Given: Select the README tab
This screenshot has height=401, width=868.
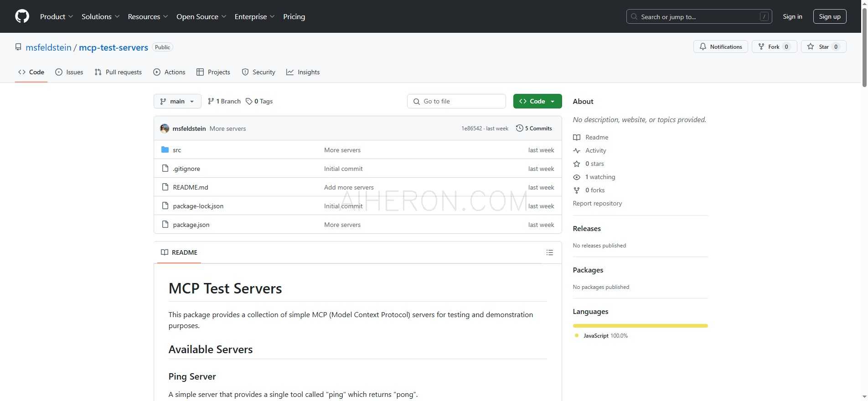Looking at the screenshot, I should (179, 252).
